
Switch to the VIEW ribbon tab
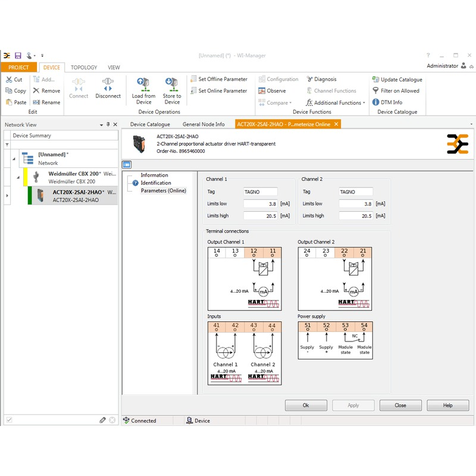click(114, 67)
